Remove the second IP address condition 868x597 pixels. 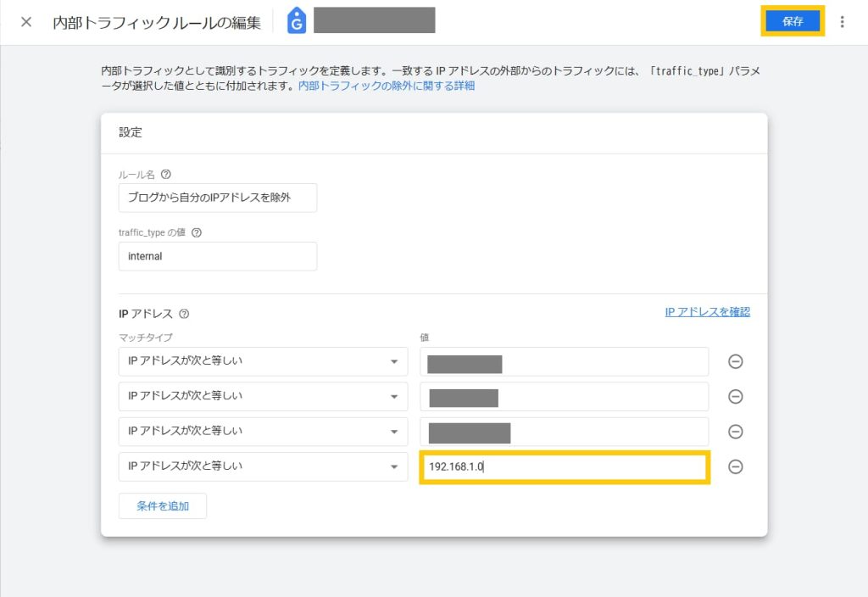click(736, 397)
